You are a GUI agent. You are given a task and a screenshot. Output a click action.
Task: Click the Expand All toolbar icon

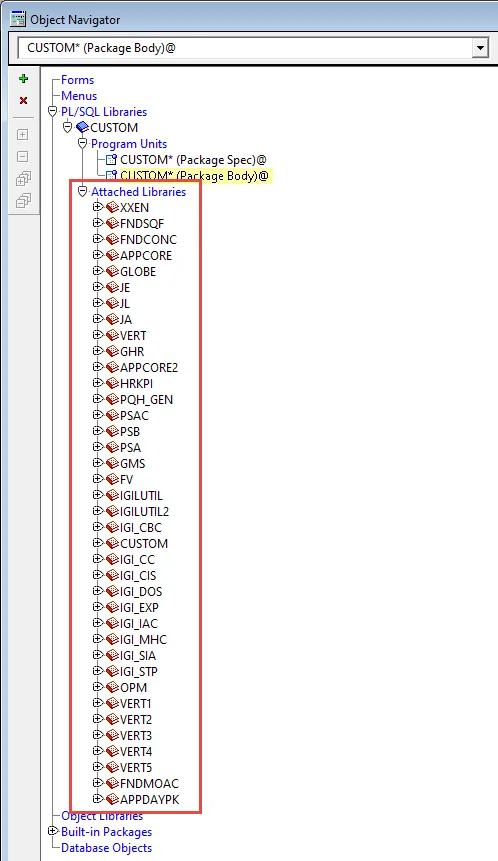tap(23, 178)
